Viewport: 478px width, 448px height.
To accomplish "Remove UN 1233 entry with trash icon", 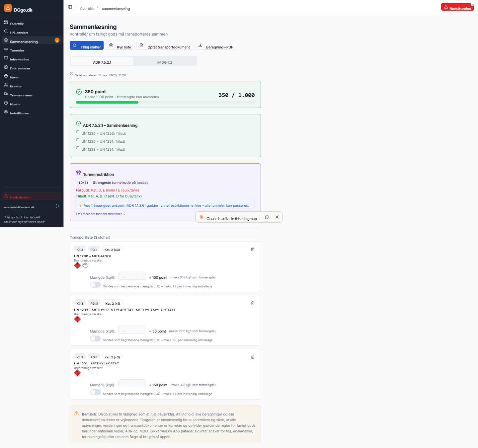I will pyautogui.click(x=253, y=303).
